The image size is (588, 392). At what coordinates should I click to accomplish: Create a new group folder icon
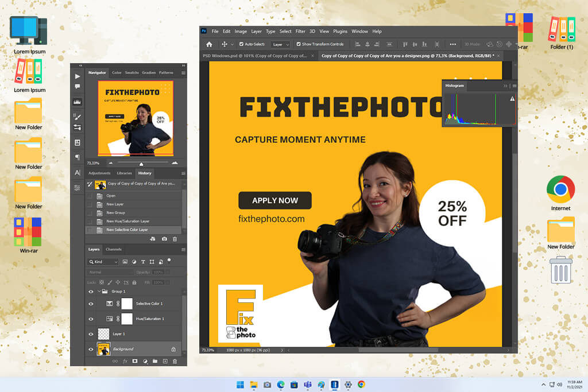tap(155, 361)
